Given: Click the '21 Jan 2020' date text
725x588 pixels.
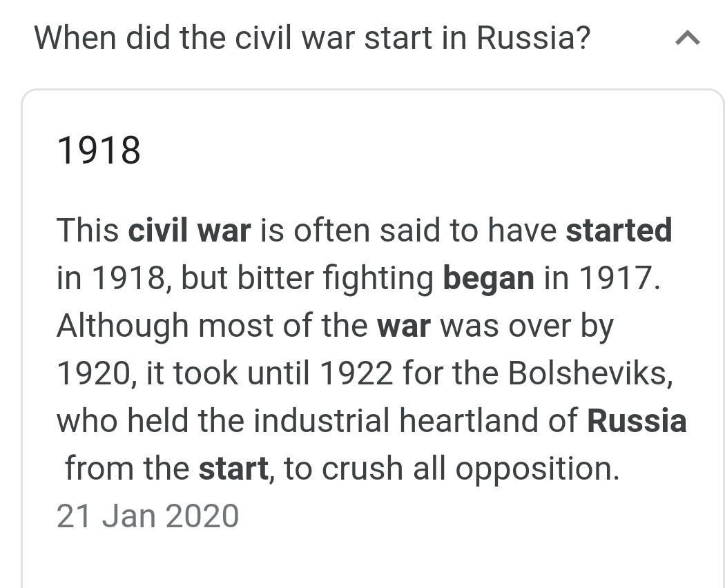Looking at the screenshot, I should point(148,516).
